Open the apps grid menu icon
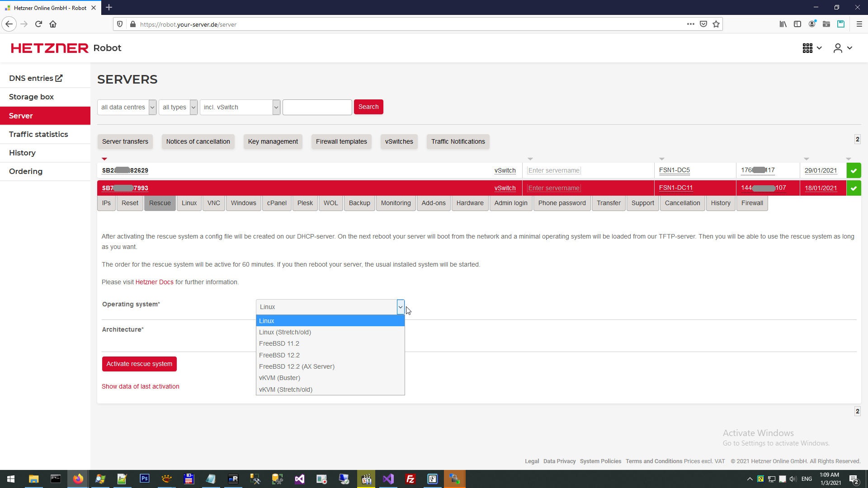Image resolution: width=868 pixels, height=488 pixels. [x=807, y=48]
